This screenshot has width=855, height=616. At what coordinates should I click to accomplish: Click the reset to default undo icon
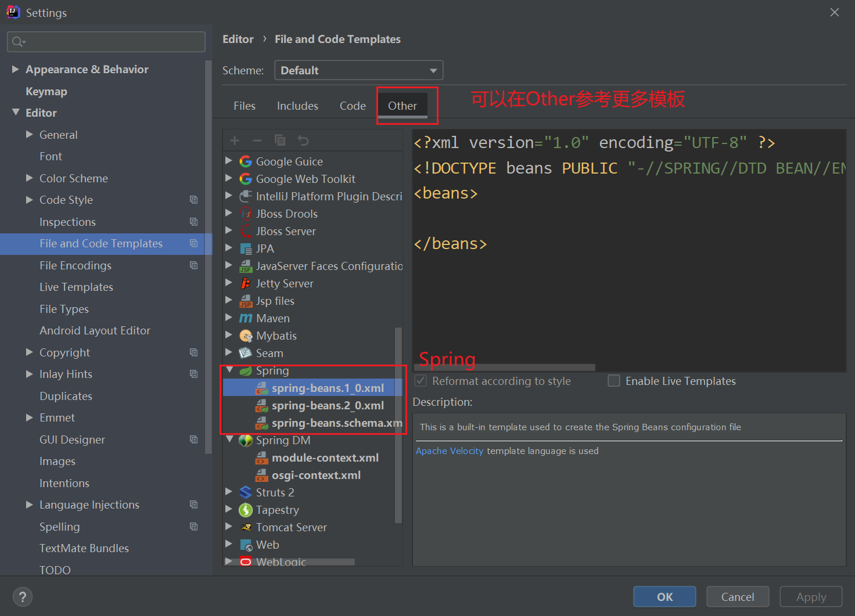pyautogui.click(x=303, y=141)
